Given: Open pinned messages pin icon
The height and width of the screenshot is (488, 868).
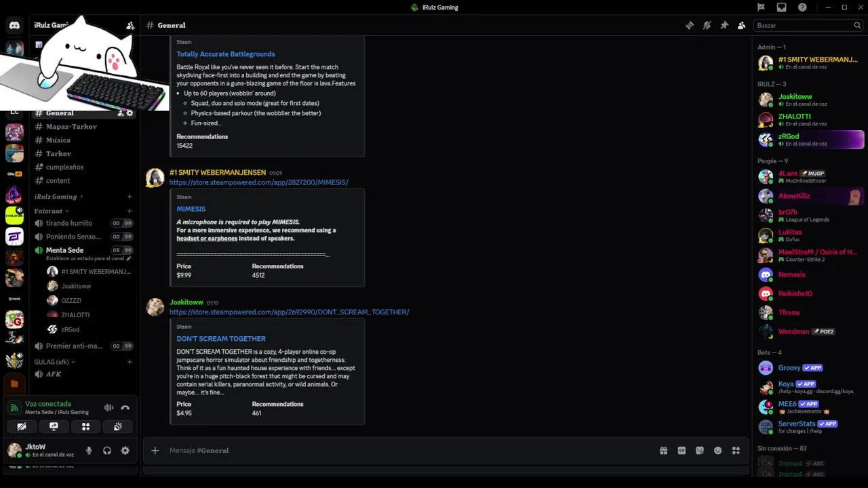Looking at the screenshot, I should (724, 25).
